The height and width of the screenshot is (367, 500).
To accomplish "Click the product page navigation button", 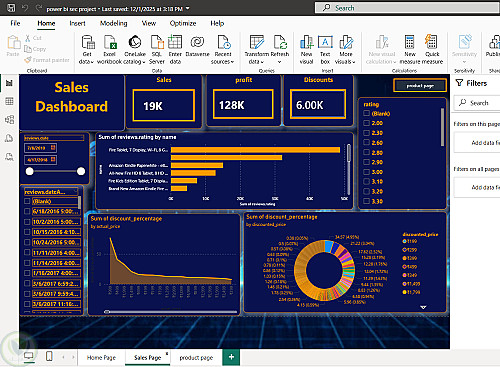I will tap(420, 86).
